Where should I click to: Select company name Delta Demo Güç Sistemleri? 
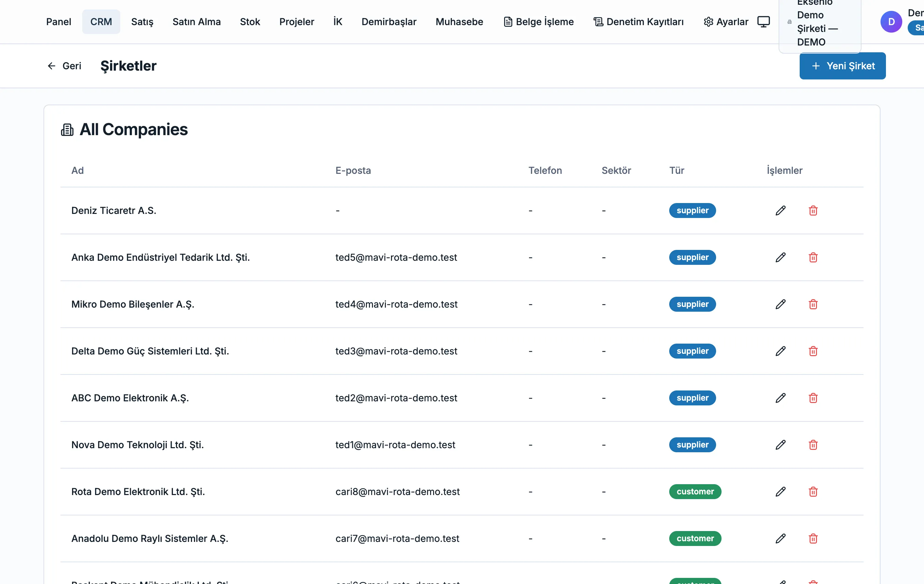(150, 351)
